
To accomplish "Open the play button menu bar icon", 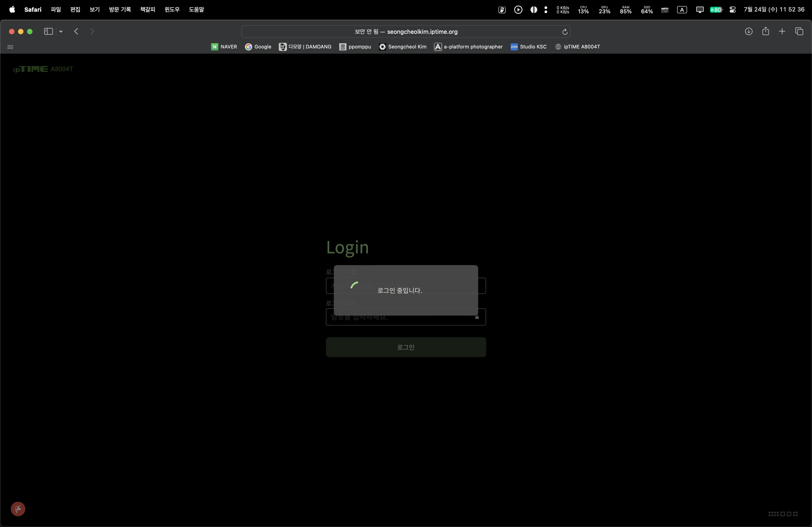I will coord(518,9).
